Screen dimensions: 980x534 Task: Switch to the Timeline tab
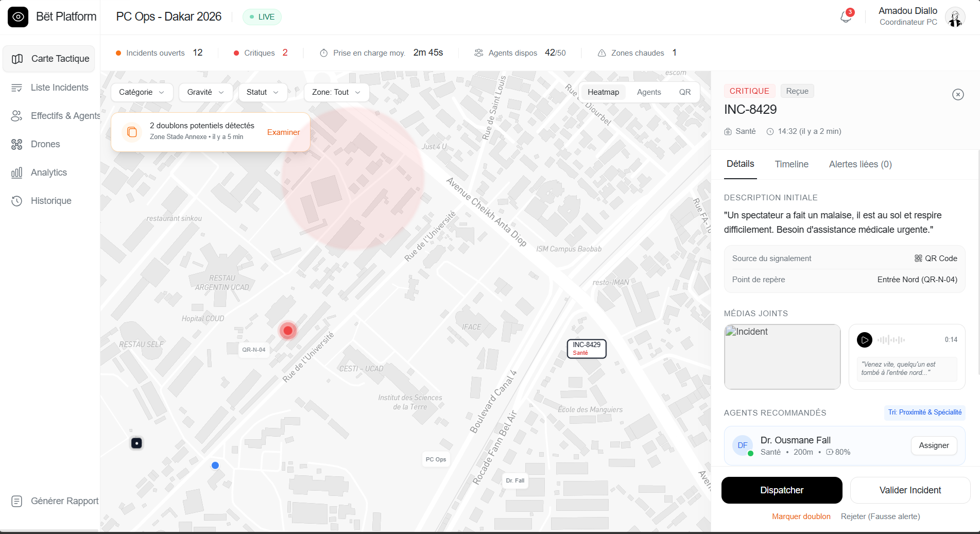pyautogui.click(x=792, y=164)
